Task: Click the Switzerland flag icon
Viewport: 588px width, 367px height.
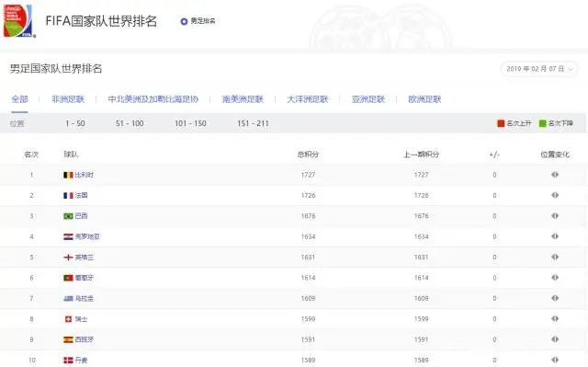Action: [x=68, y=319]
